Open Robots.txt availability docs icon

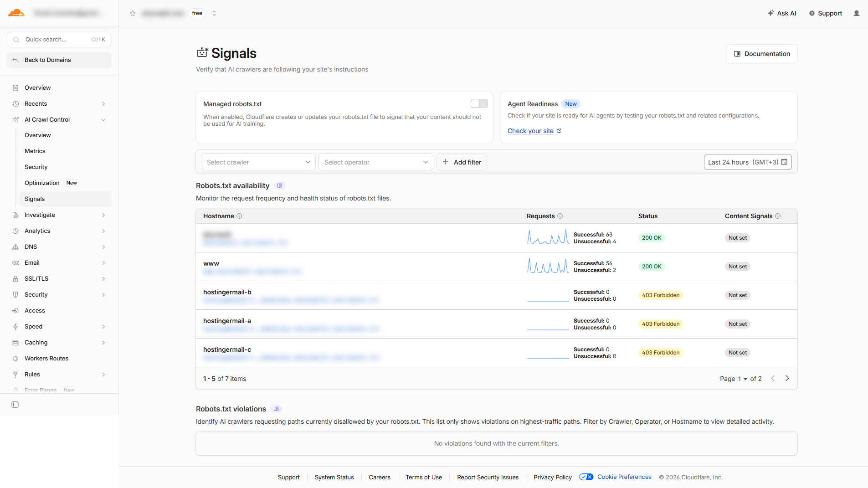(280, 186)
